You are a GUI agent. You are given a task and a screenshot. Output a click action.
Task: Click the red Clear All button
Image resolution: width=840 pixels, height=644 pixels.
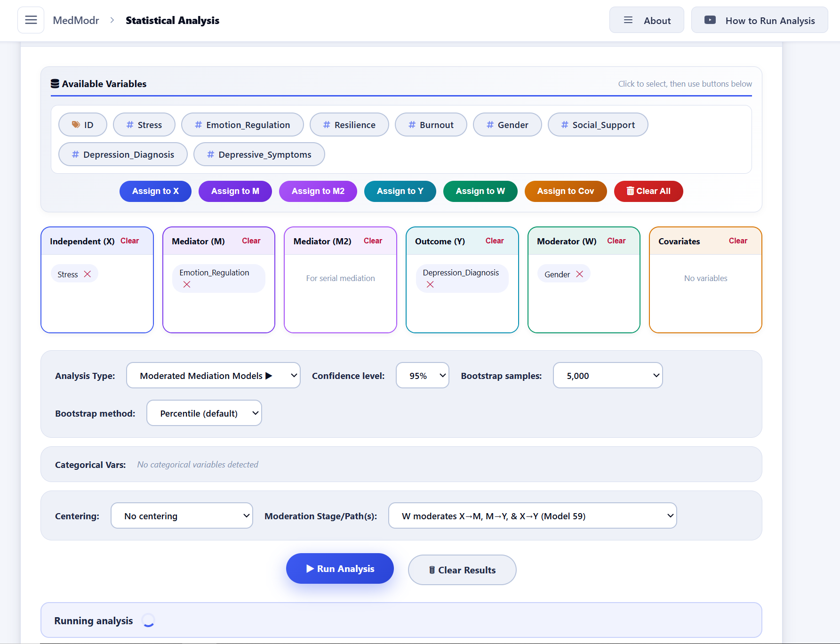(648, 191)
